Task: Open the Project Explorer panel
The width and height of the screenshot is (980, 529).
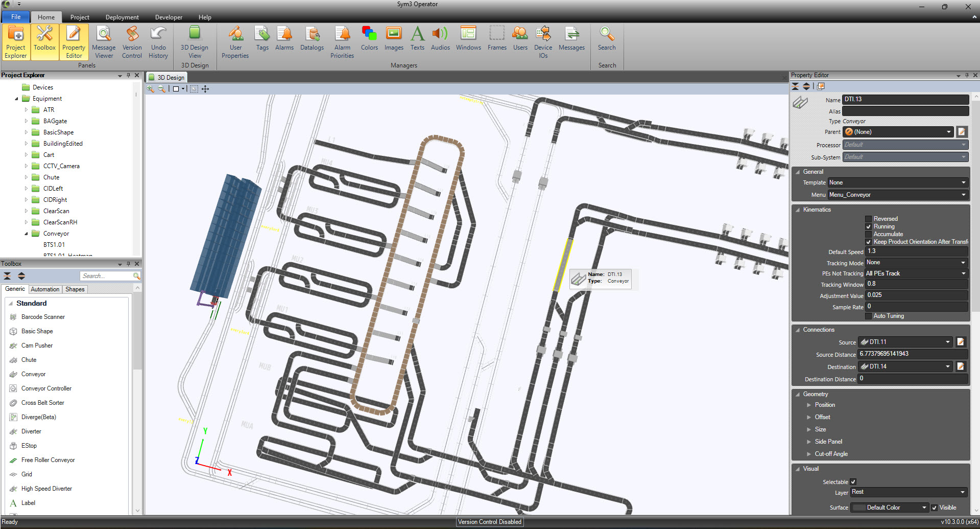Action: pos(15,42)
